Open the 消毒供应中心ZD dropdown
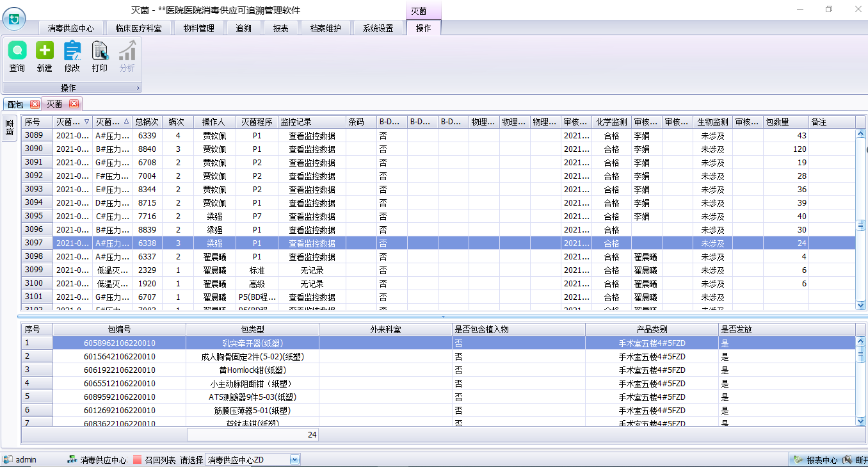 click(294, 459)
